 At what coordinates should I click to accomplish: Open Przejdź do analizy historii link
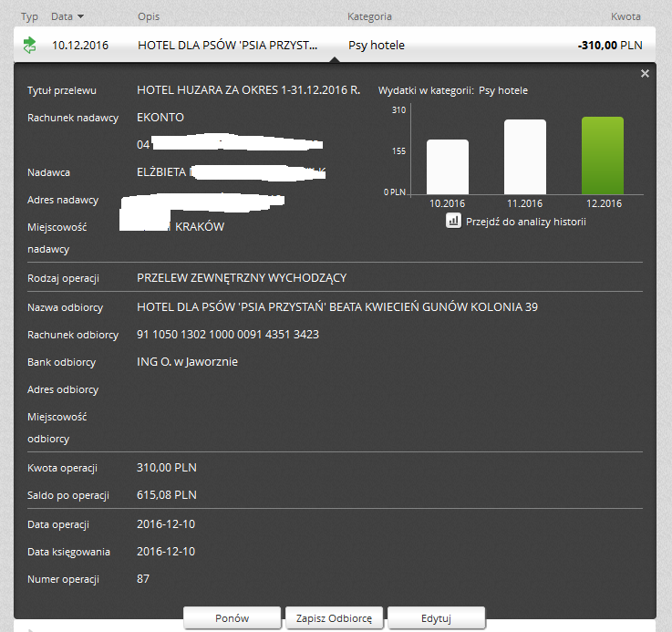click(x=525, y=222)
